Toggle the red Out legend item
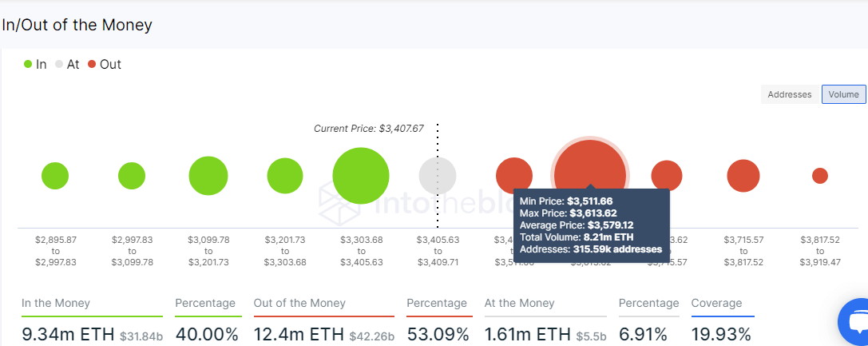Image resolution: width=868 pixels, height=346 pixels. [105, 64]
